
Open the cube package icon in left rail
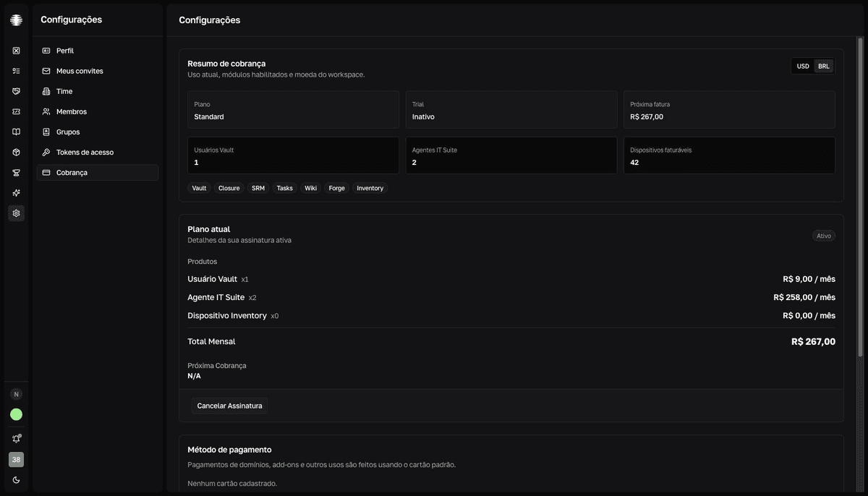(16, 152)
